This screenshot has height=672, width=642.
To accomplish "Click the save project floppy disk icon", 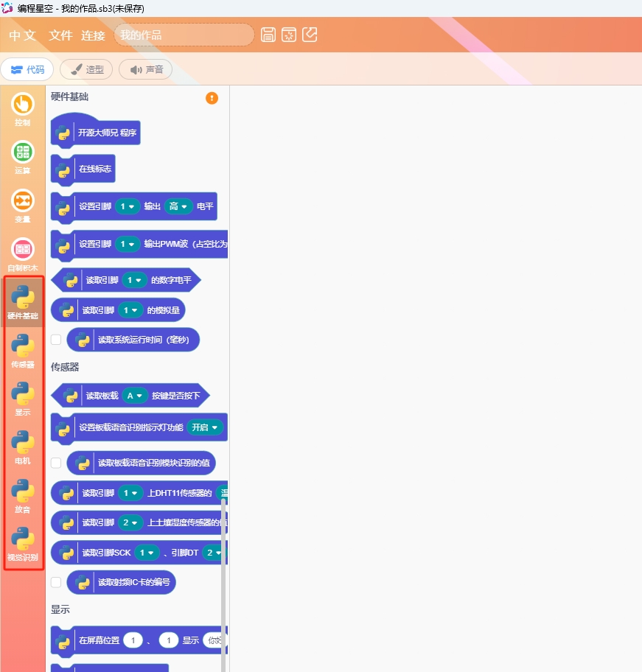I will [268, 35].
